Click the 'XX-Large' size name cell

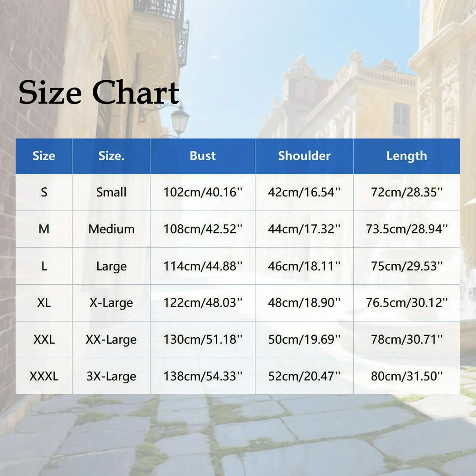pos(111,340)
